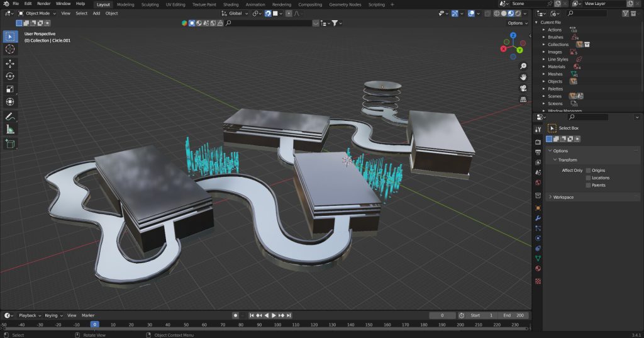Click the viewport Options button
Image resolution: width=644 pixels, height=338 pixels.
[517, 23]
